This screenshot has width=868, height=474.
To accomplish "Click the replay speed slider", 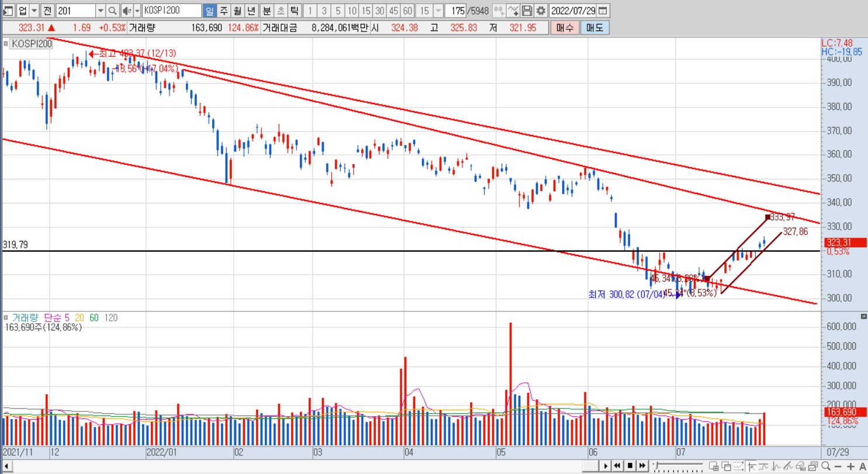I will [678, 466].
